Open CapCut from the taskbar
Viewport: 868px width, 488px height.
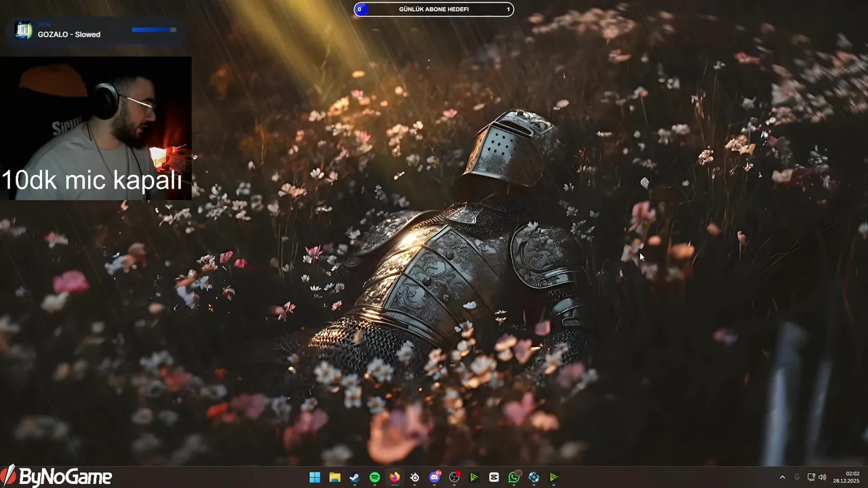(494, 477)
